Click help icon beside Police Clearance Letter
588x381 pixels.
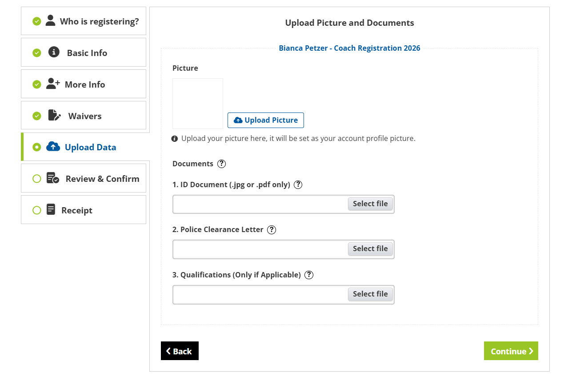(x=272, y=230)
